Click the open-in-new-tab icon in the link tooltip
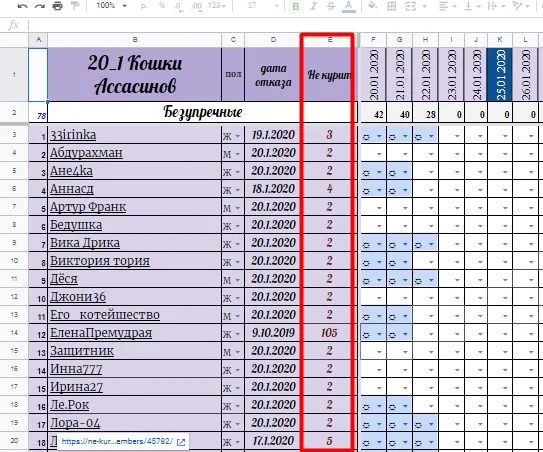This screenshot has width=543, height=452. tap(181, 442)
